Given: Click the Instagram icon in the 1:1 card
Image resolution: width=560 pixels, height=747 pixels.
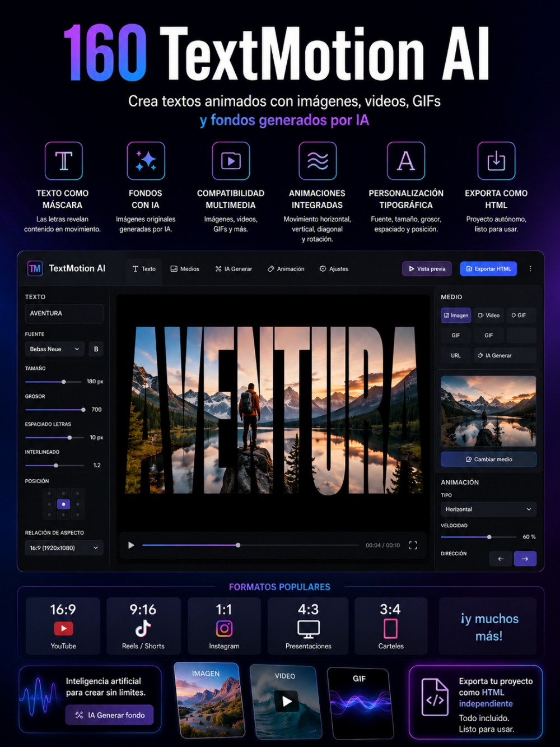Looking at the screenshot, I should pos(224,629).
